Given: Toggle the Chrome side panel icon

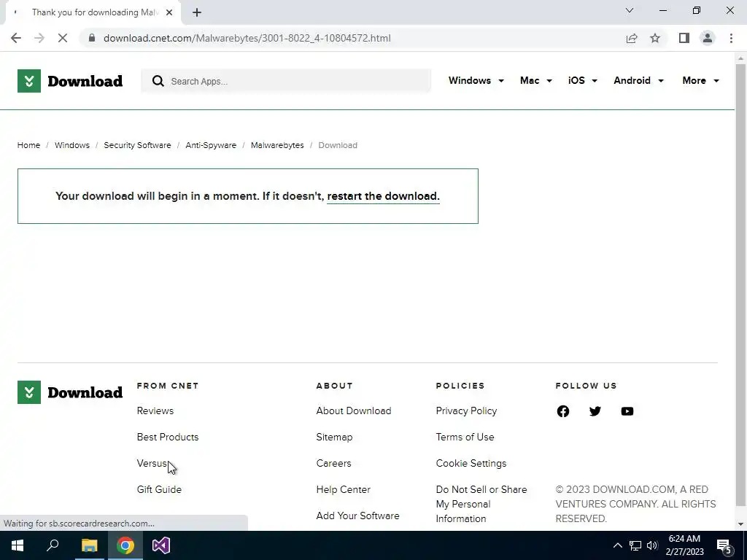Looking at the screenshot, I should 684,38.
